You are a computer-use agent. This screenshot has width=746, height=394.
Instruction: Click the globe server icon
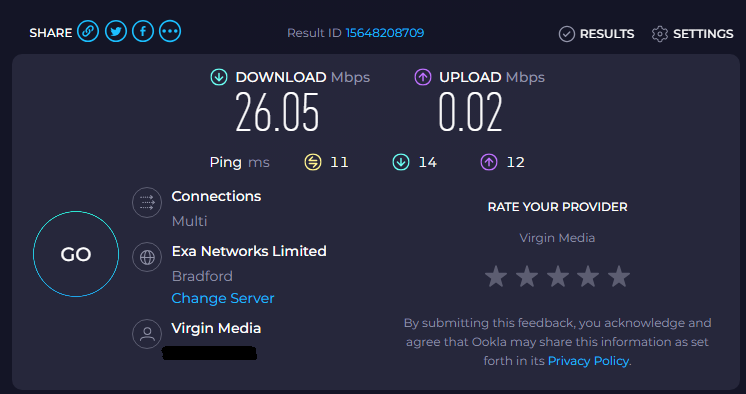point(147,257)
